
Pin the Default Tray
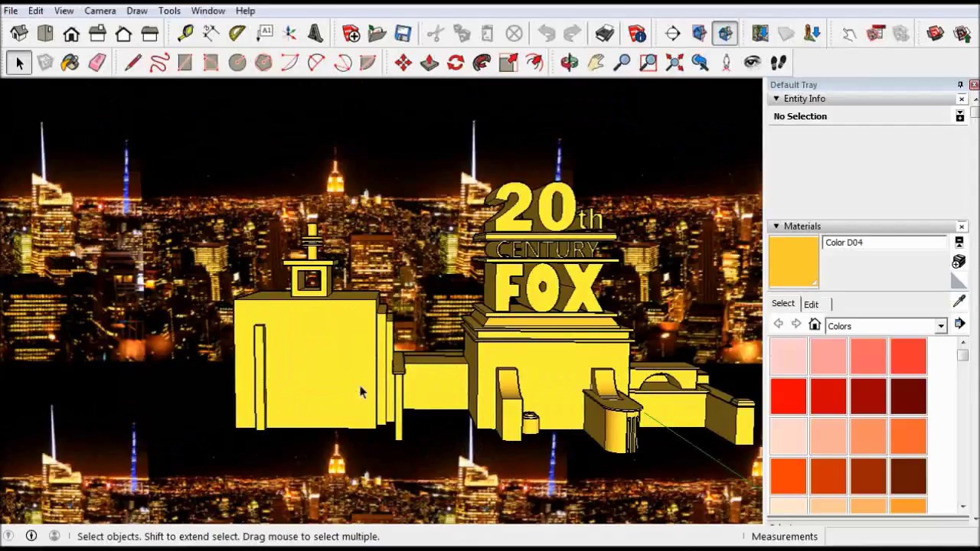(x=960, y=85)
